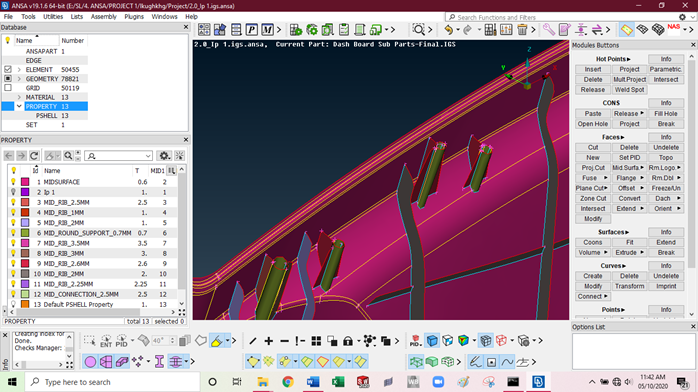Screen dimensions: 698x392
Task: Open search settings gear near search bar
Action: coord(682,17)
